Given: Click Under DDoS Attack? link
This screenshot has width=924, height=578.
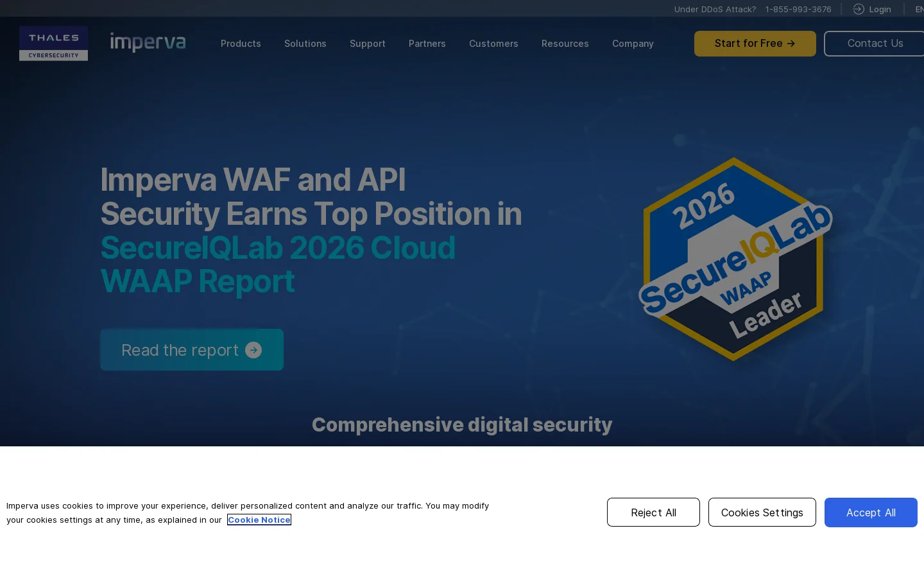Looking at the screenshot, I should (x=715, y=9).
